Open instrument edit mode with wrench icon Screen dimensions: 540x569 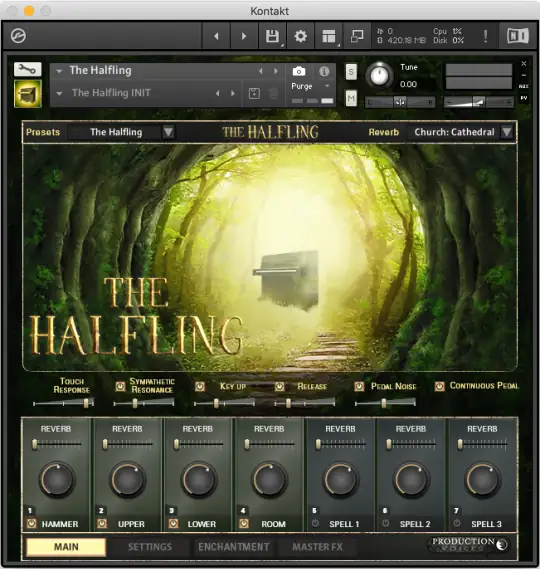point(28,69)
